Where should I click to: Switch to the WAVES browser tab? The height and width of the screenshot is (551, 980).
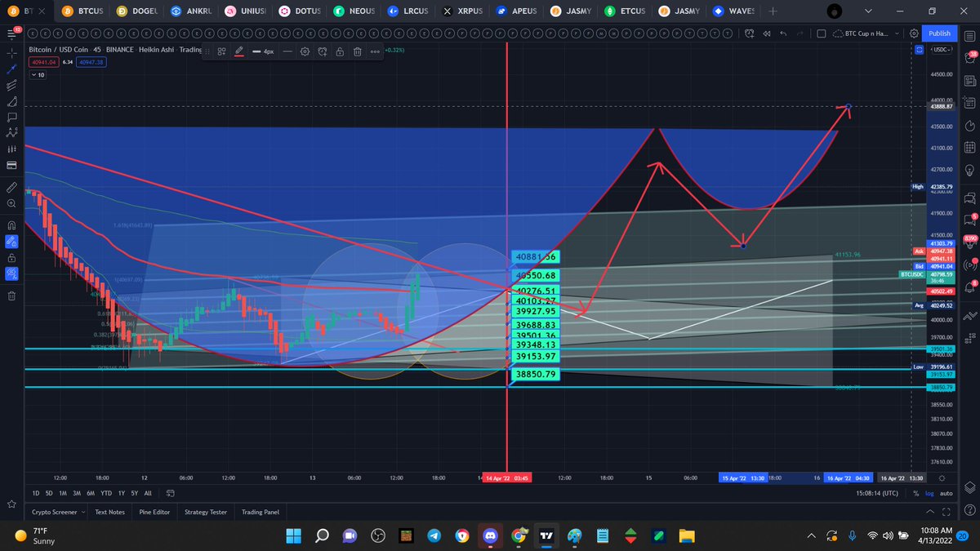[x=734, y=11]
